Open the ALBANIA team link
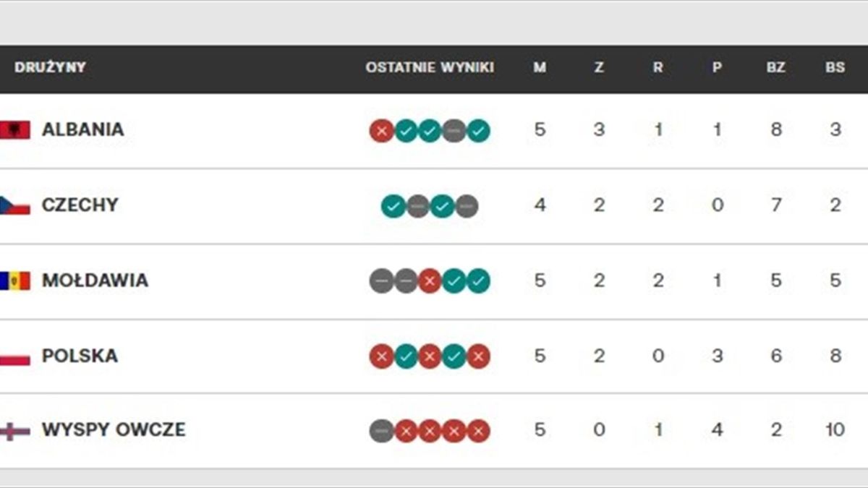This screenshot has width=868, height=488. click(82, 130)
